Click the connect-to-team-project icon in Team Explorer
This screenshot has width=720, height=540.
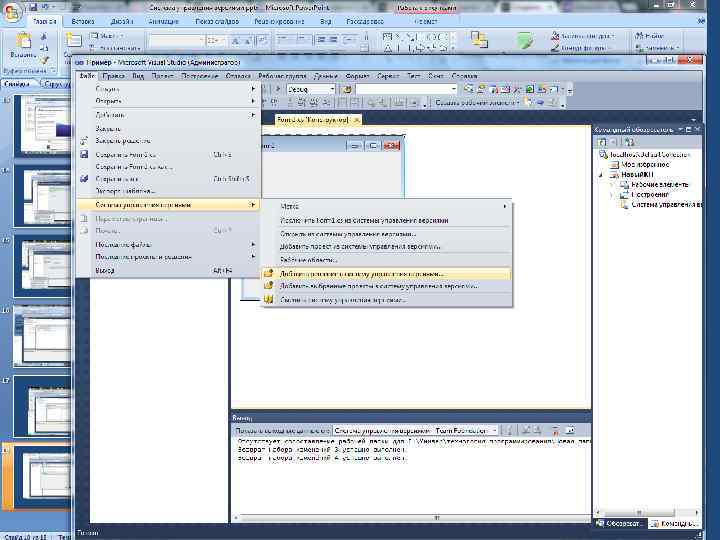(629, 142)
